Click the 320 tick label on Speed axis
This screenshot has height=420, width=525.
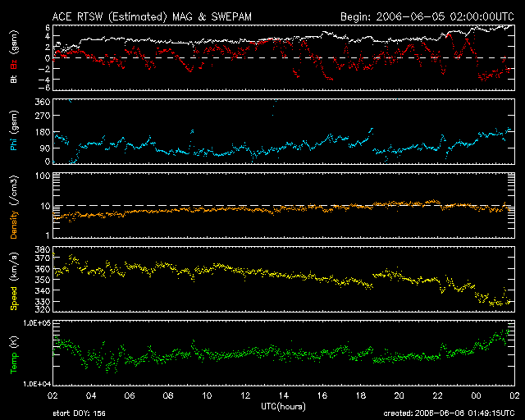click(x=43, y=308)
